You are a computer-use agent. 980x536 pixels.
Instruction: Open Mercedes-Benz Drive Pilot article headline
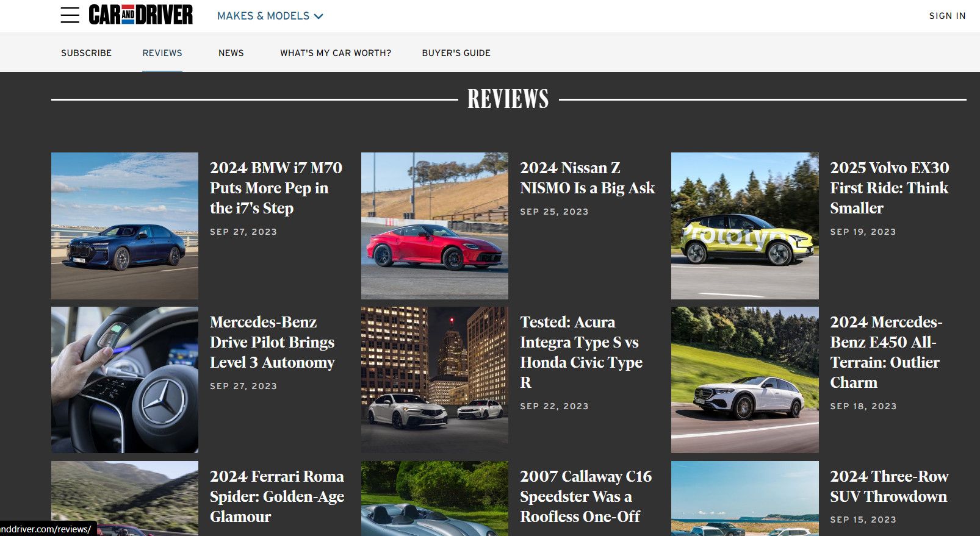(x=272, y=342)
